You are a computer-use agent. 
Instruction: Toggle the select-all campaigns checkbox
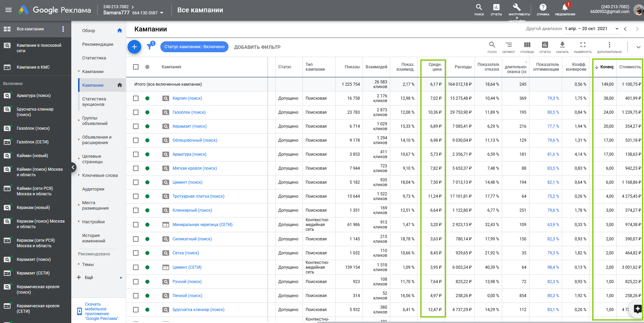136,67
